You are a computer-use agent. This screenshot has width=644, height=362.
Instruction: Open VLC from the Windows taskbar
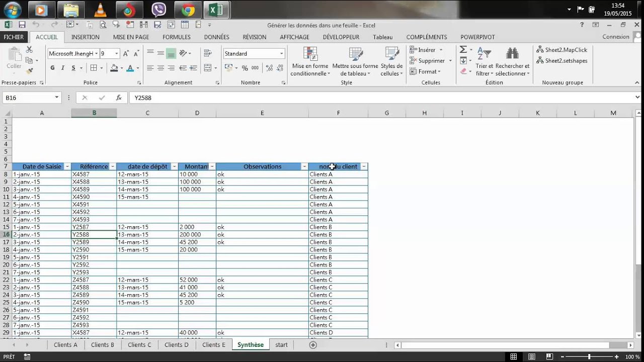pos(101,10)
